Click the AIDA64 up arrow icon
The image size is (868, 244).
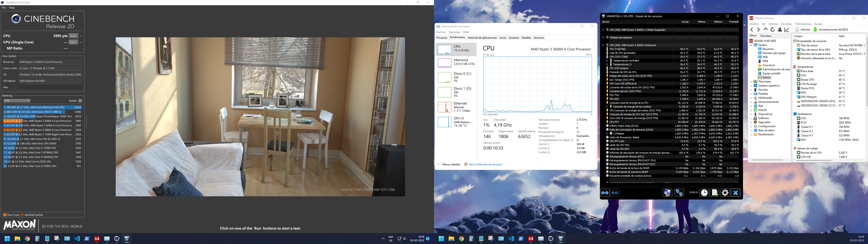tap(766, 30)
